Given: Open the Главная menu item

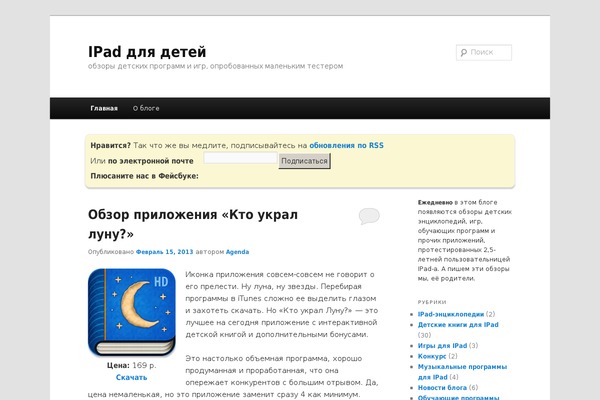Looking at the screenshot, I should pyautogui.click(x=103, y=108).
